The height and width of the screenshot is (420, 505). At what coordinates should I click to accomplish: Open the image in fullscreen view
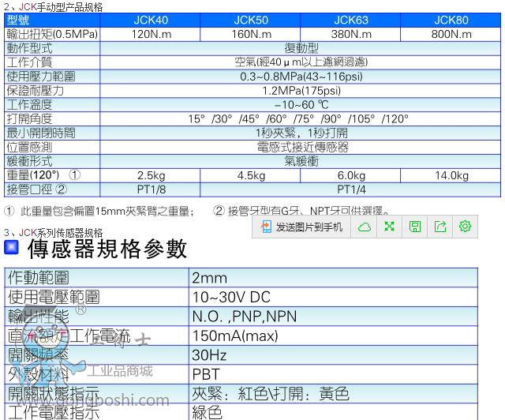(x=389, y=227)
